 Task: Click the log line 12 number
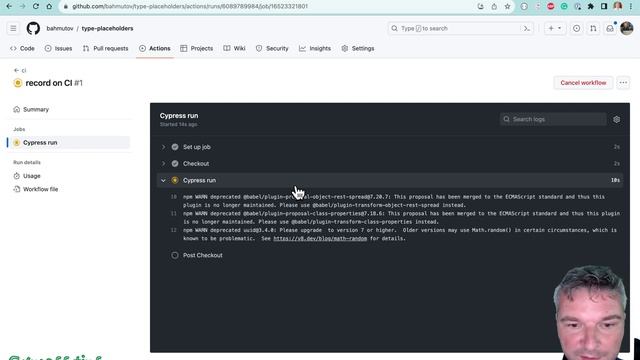click(174, 230)
